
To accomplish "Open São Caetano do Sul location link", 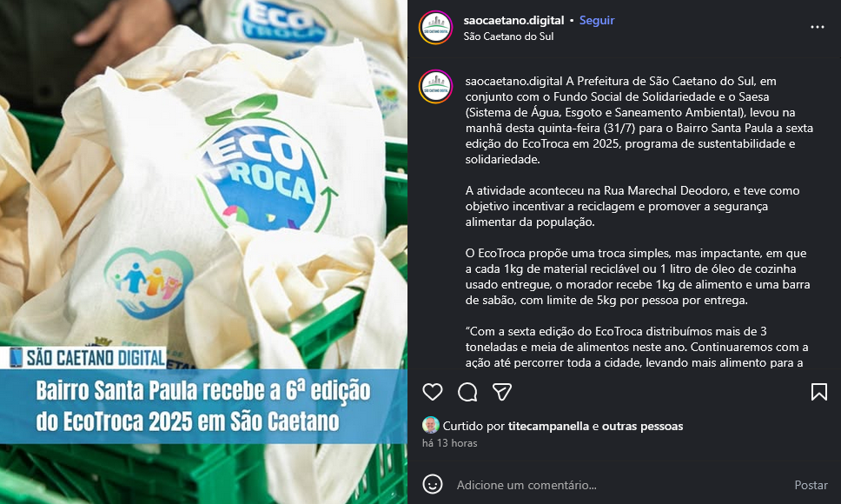I will [508, 36].
